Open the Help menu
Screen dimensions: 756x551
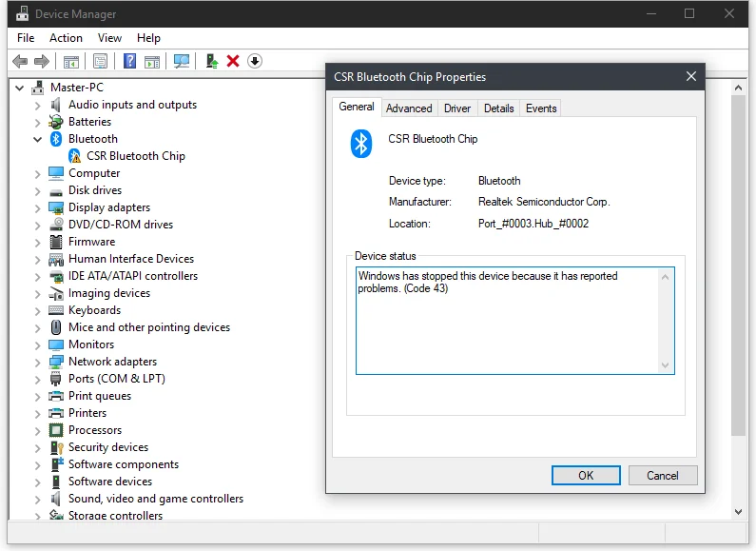coord(148,38)
